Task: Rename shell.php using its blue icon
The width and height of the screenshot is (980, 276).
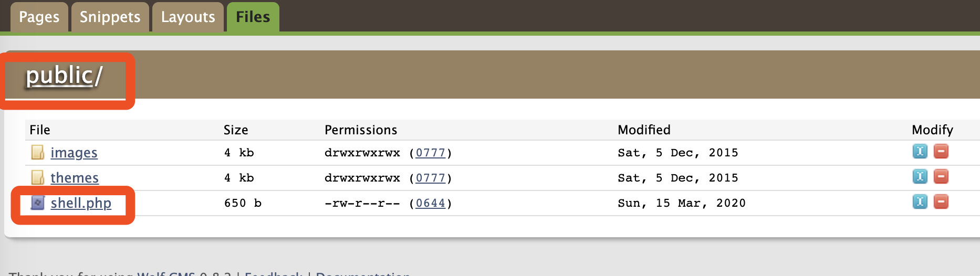Action: (920, 202)
